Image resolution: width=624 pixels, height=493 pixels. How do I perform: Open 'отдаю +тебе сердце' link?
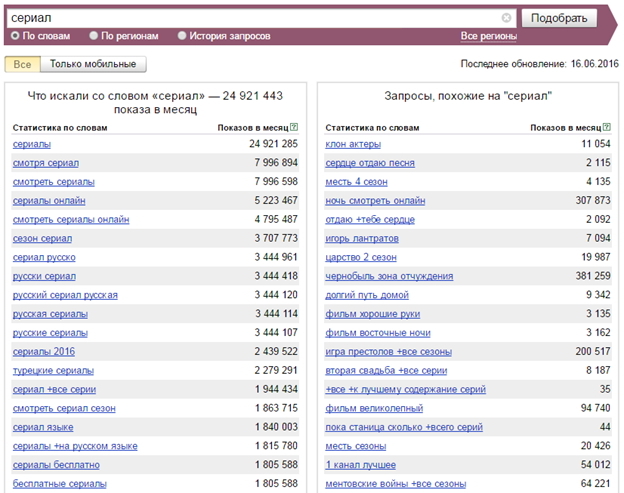pyautogui.click(x=370, y=219)
